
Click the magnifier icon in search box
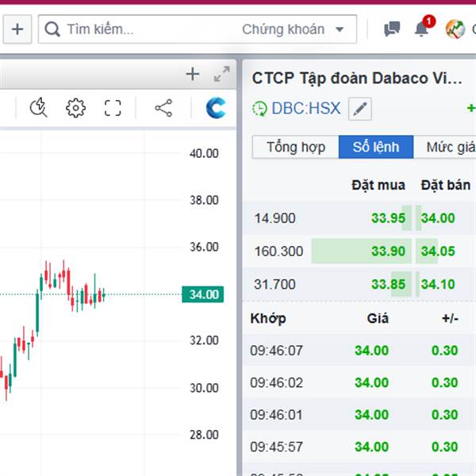[52, 29]
